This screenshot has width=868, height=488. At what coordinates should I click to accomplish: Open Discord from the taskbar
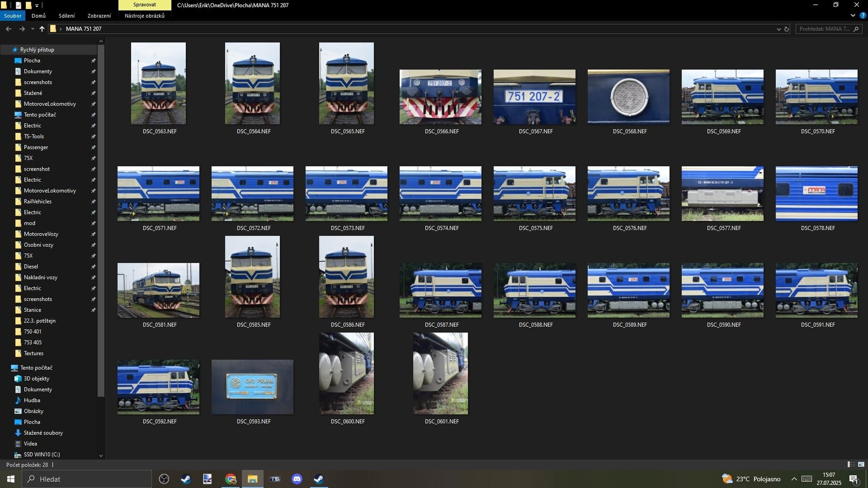[296, 479]
